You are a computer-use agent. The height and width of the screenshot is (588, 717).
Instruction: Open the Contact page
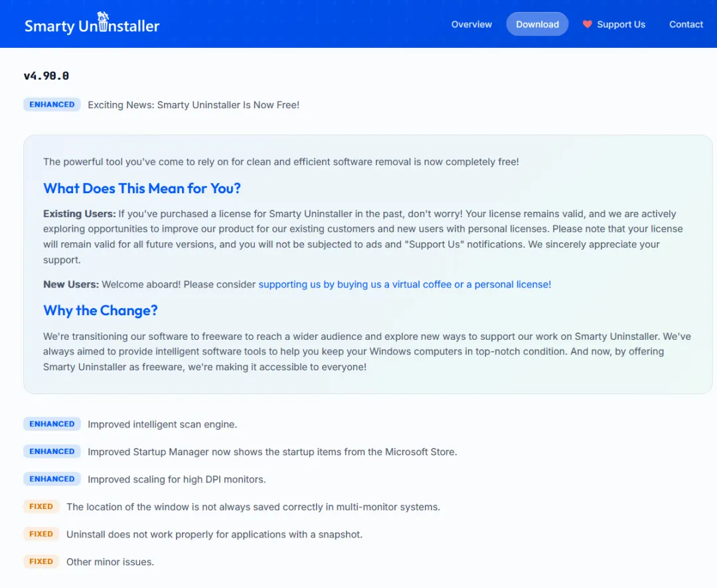point(686,25)
